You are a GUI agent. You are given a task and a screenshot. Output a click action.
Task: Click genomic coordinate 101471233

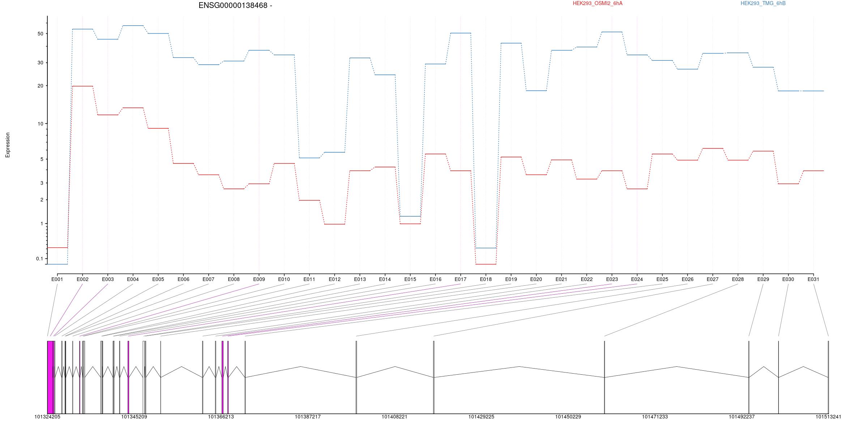[x=655, y=417]
